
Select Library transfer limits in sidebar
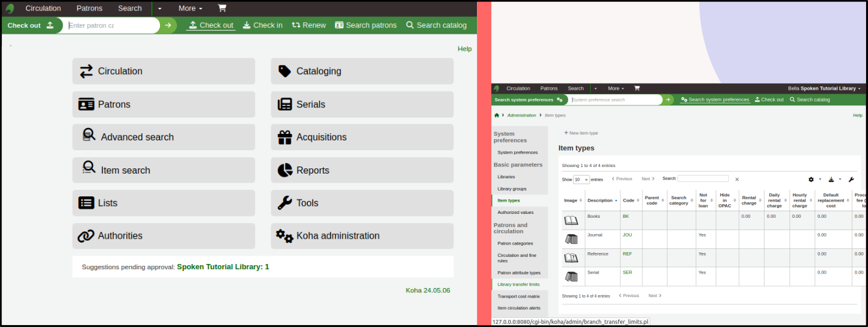pos(518,284)
